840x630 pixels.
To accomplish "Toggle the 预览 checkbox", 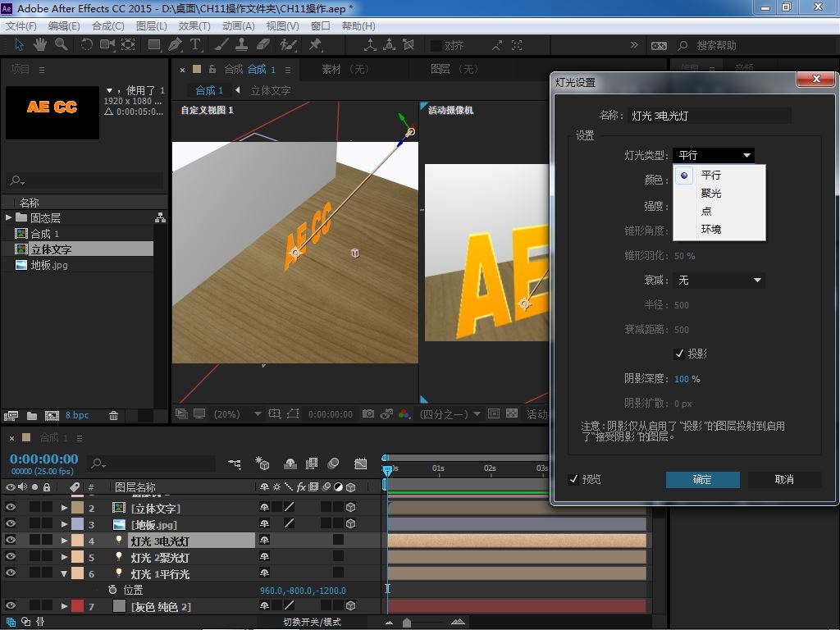I will point(573,479).
